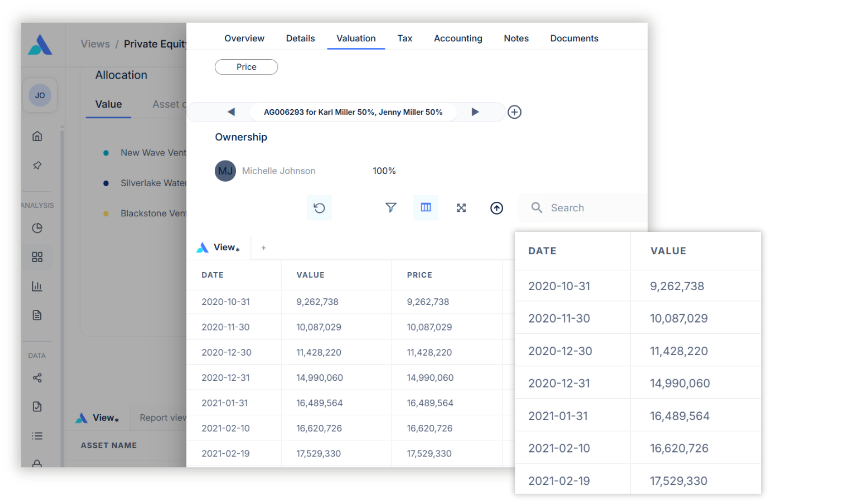Image resolution: width=841 pixels, height=504 pixels.
Task: Go to previous account with left arrow
Action: 231,112
